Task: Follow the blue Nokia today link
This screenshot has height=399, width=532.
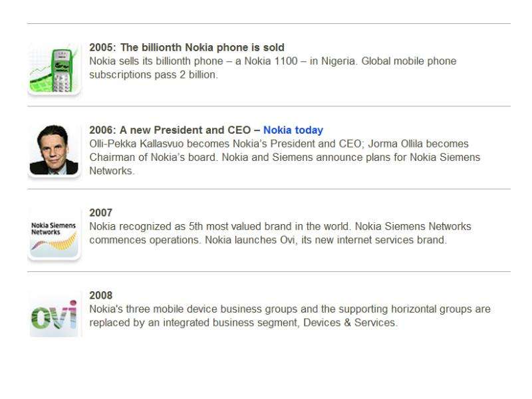Action: pyautogui.click(x=293, y=130)
